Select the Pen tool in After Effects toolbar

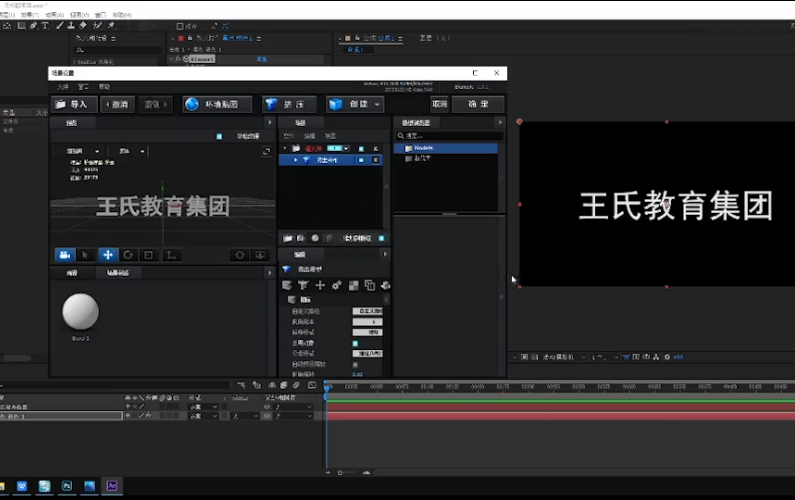[x=33, y=25]
